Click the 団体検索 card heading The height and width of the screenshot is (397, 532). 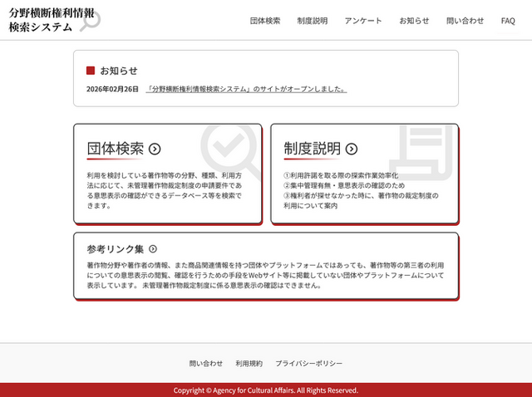pyautogui.click(x=116, y=149)
